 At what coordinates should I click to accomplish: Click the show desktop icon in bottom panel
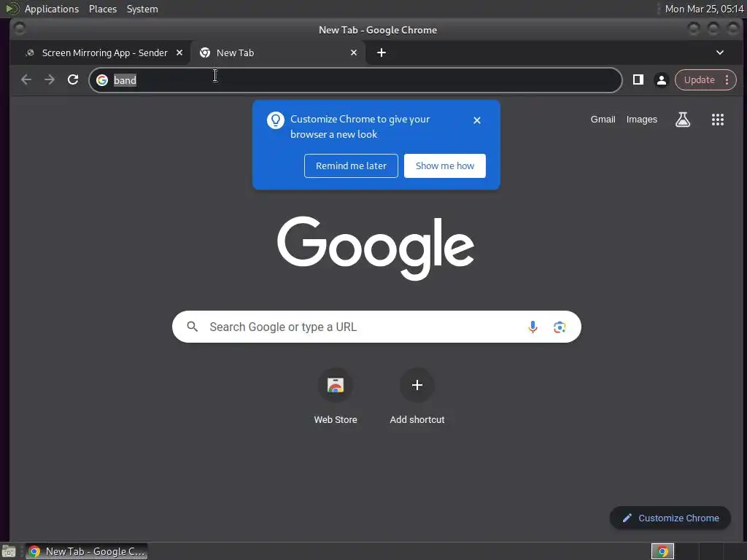(x=9, y=551)
